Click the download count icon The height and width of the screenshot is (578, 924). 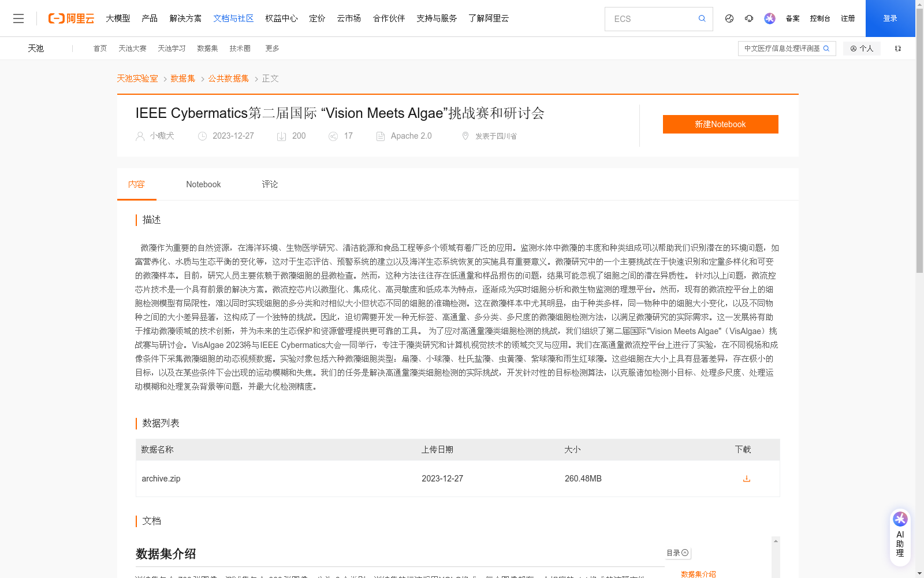coord(281,136)
